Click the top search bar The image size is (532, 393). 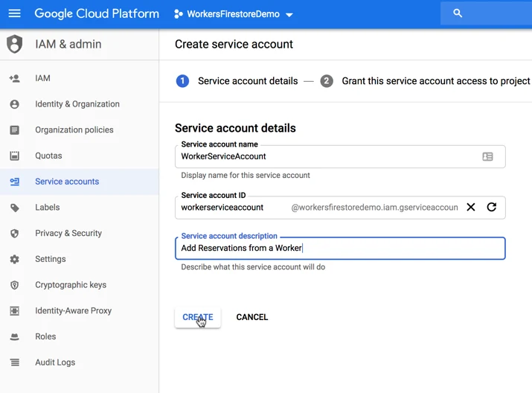pos(486,13)
